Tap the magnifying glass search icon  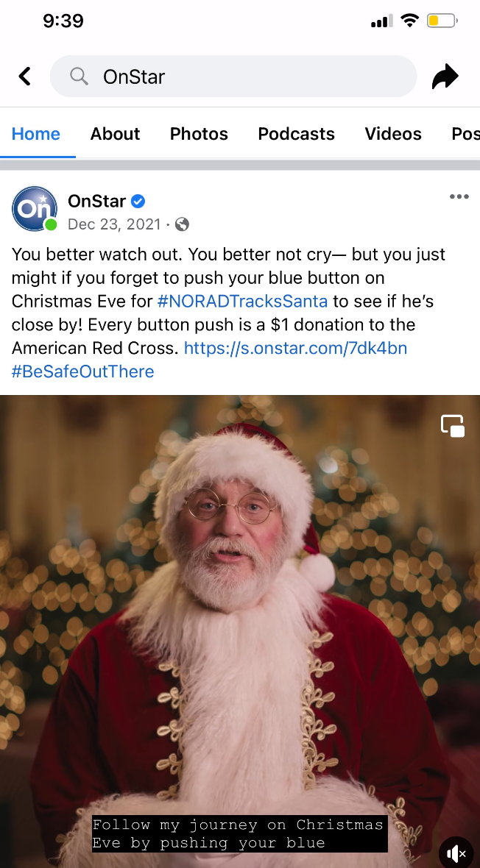click(80, 77)
